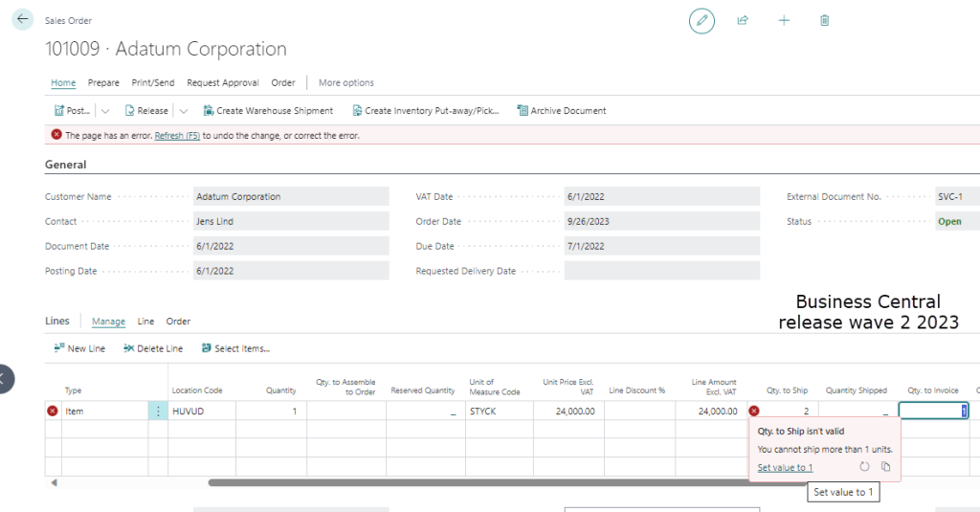
Task: Click Unit of Measure cell STYCK
Action: pos(500,411)
